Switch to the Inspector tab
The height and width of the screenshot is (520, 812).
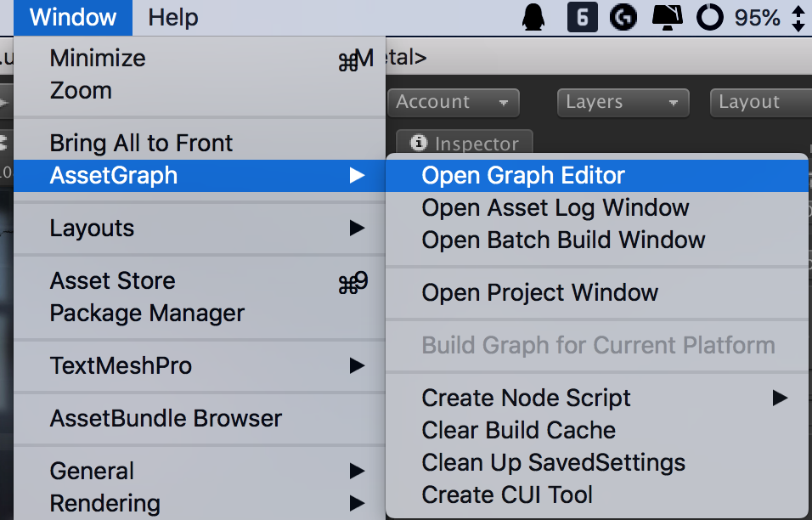point(465,144)
